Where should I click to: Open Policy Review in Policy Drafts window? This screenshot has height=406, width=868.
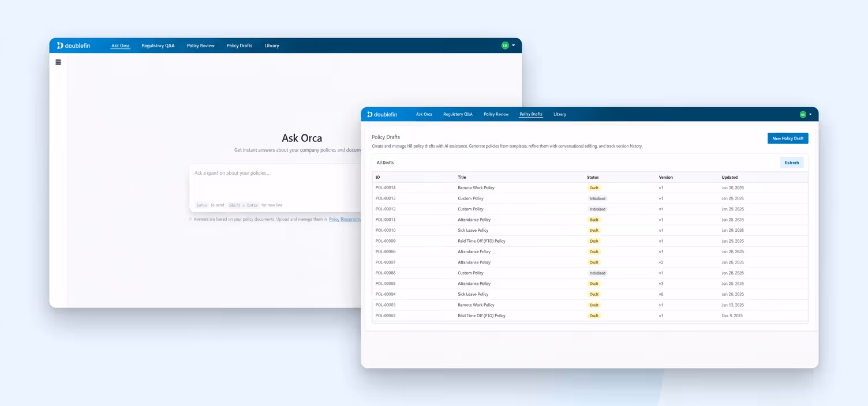(496, 114)
